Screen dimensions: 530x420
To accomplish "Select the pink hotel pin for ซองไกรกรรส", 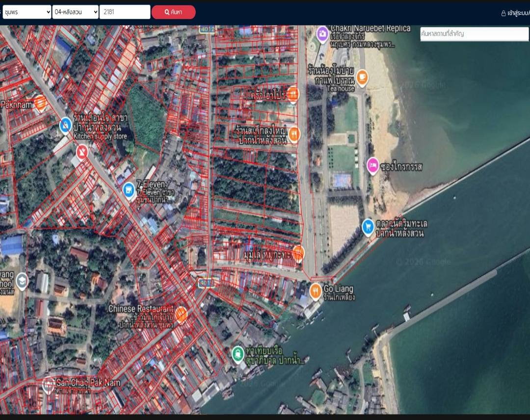I will click(372, 166).
